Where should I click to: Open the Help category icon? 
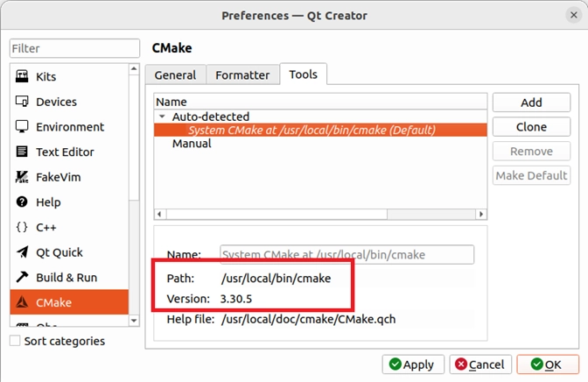(x=23, y=202)
